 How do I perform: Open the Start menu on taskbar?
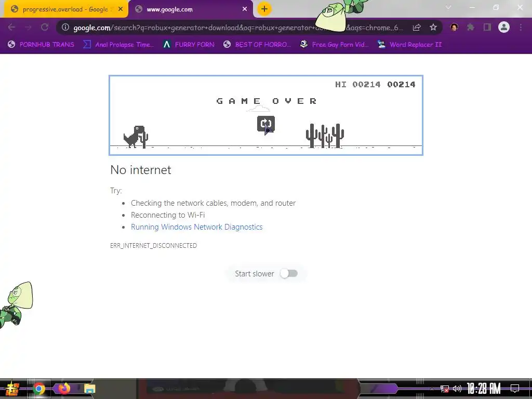click(x=12, y=389)
